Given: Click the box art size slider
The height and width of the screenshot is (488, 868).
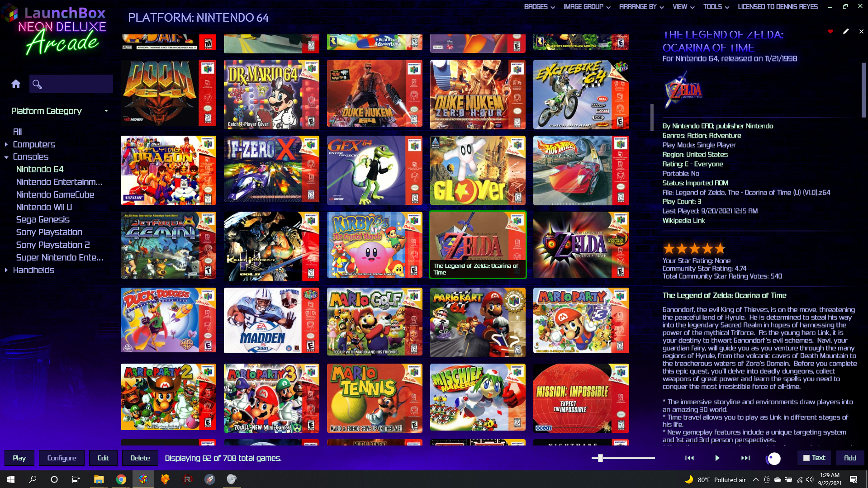Looking at the screenshot, I should click(600, 458).
